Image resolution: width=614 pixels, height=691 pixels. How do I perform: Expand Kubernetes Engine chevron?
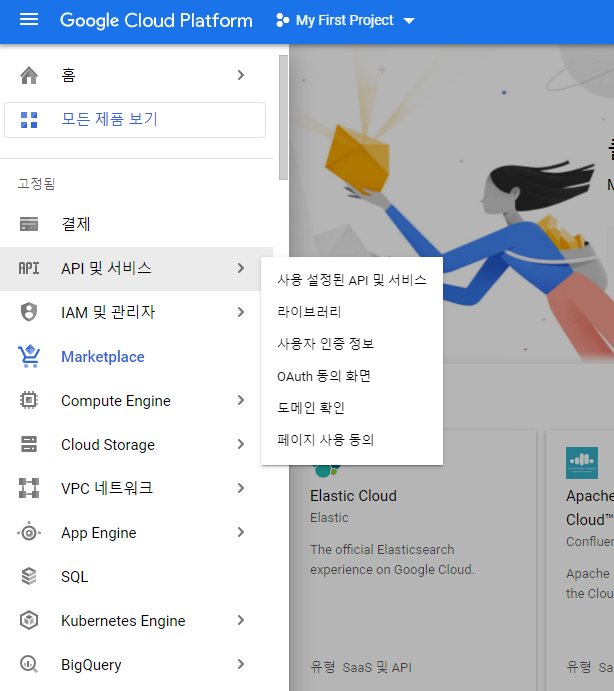pyautogui.click(x=241, y=620)
